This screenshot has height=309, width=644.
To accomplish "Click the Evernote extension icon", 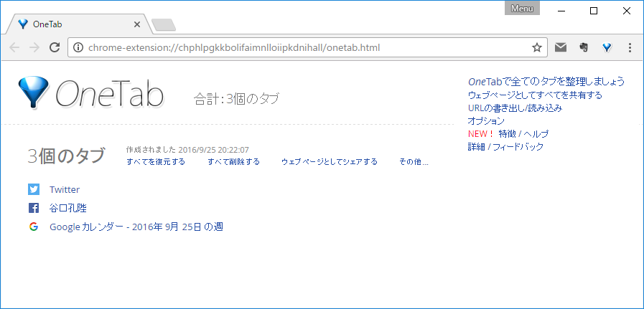I will click(x=584, y=48).
